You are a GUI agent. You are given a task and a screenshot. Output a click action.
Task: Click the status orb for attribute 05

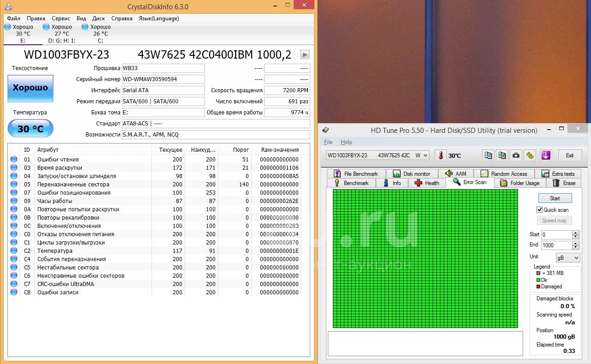coord(14,184)
